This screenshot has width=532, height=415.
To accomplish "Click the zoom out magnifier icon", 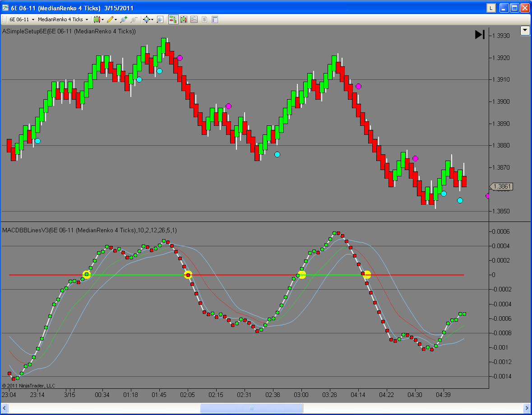I will pos(134,20).
